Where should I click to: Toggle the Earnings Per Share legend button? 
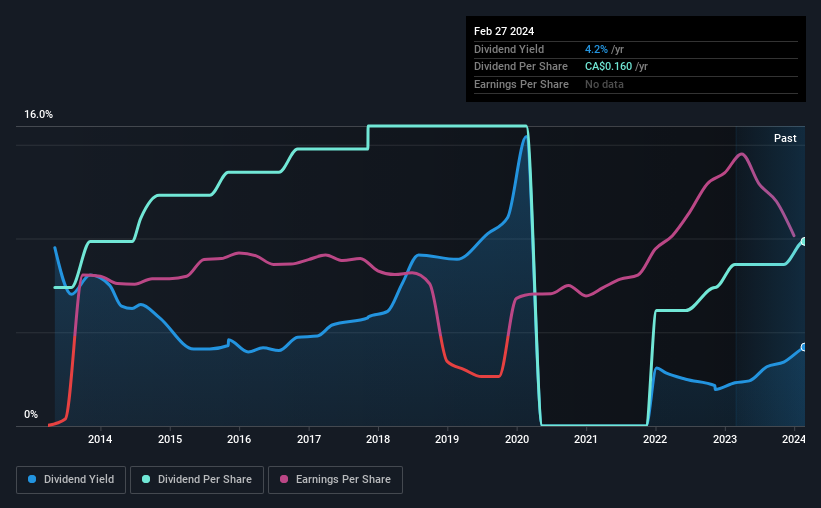pyautogui.click(x=335, y=480)
